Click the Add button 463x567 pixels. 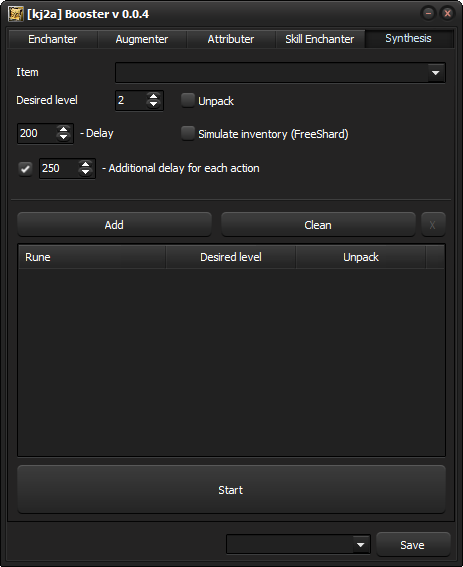(114, 225)
